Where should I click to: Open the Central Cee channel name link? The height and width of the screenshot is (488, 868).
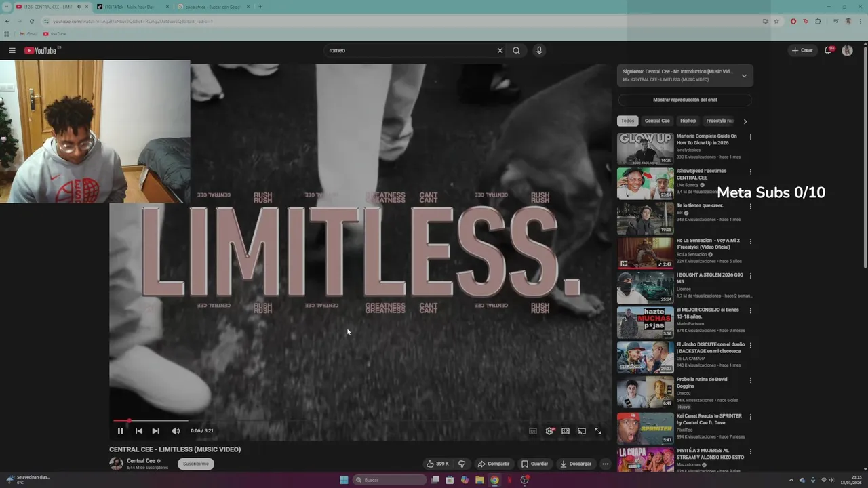pyautogui.click(x=141, y=461)
